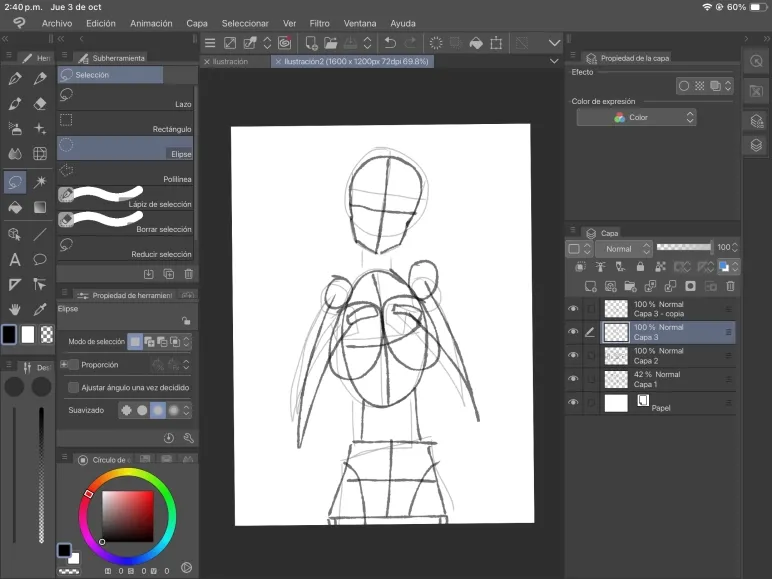Open the Archivo menu
Screen dimensions: 772x579
[57, 23]
